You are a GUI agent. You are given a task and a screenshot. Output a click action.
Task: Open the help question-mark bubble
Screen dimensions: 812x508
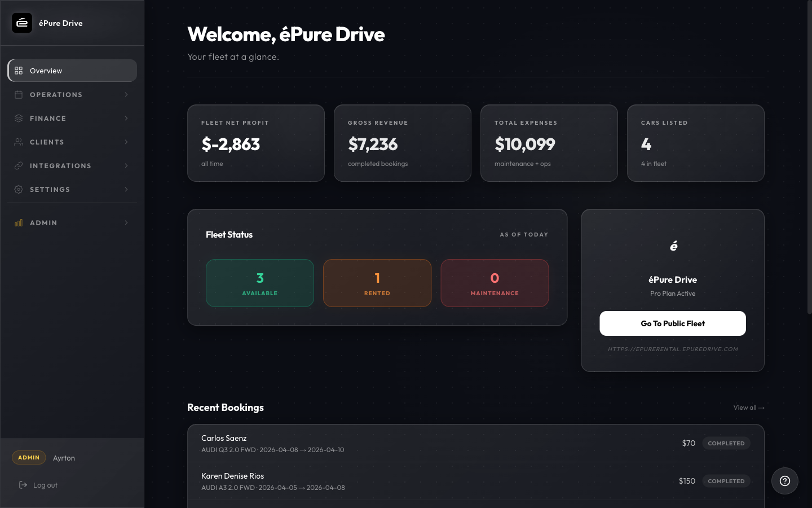(x=784, y=481)
